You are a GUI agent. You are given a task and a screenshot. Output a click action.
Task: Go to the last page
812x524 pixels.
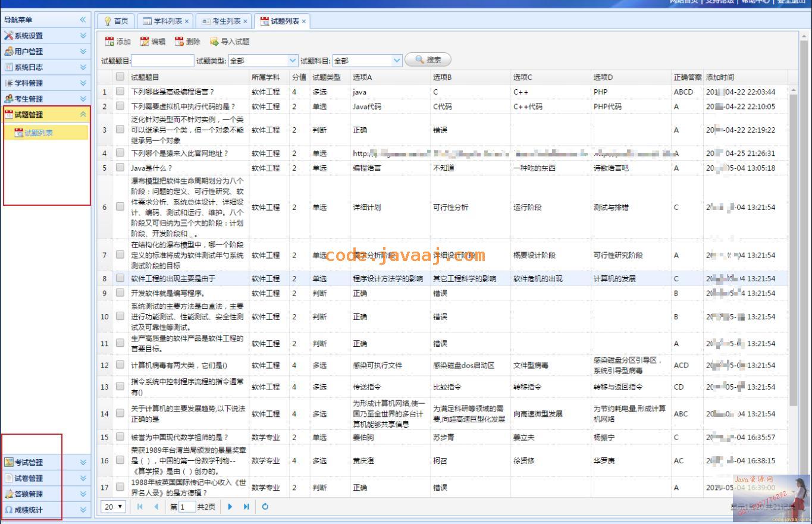click(246, 507)
